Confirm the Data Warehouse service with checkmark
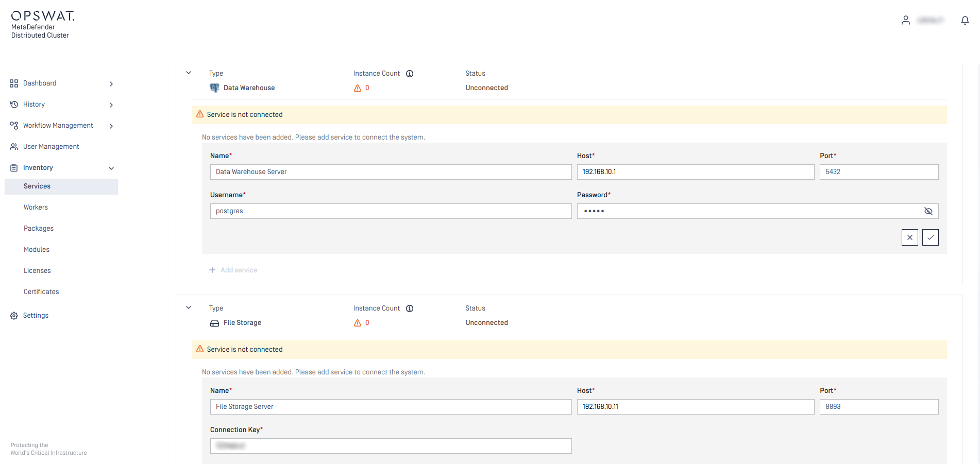The image size is (980, 464). pos(931,237)
